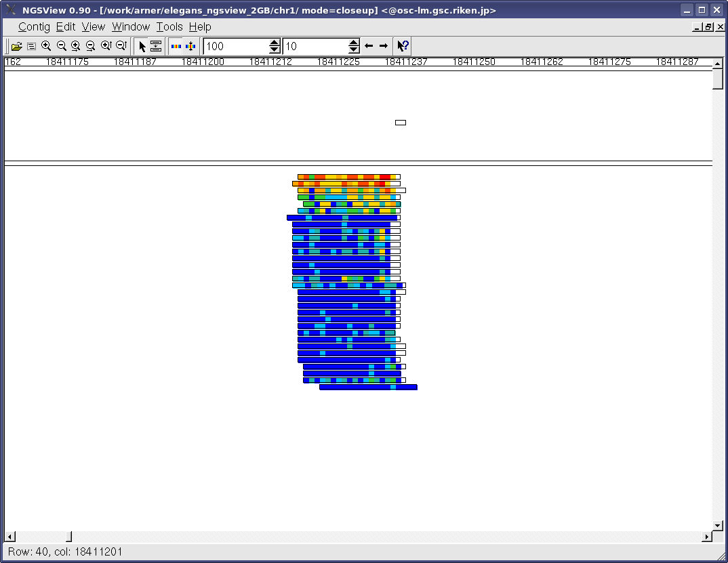
Task: Click the vertical scrollbar down arrow
Action: [x=718, y=526]
